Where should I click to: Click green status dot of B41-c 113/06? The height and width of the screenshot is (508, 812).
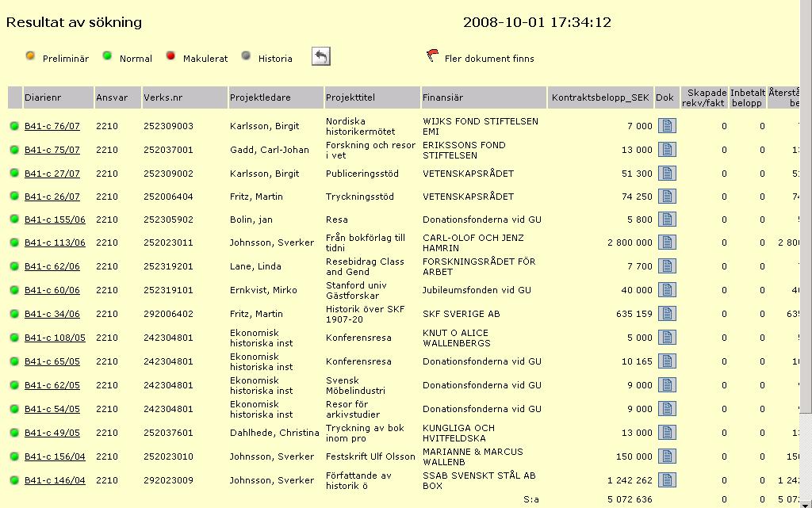[14, 242]
